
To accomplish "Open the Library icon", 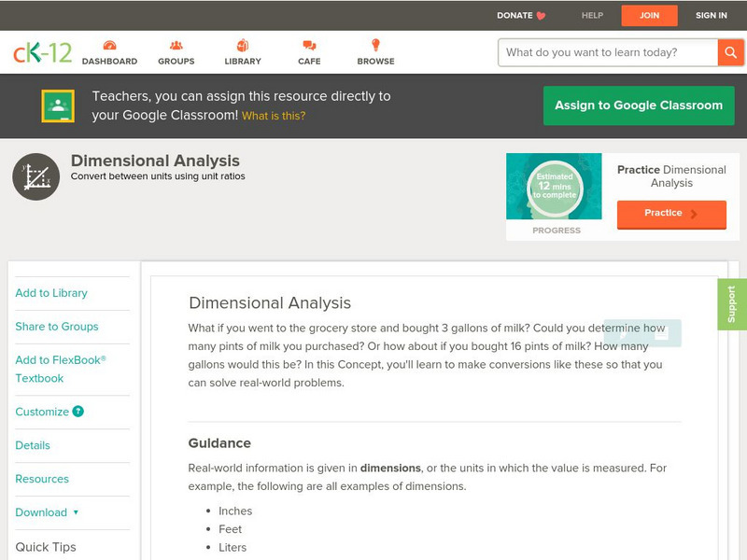I will [241, 45].
